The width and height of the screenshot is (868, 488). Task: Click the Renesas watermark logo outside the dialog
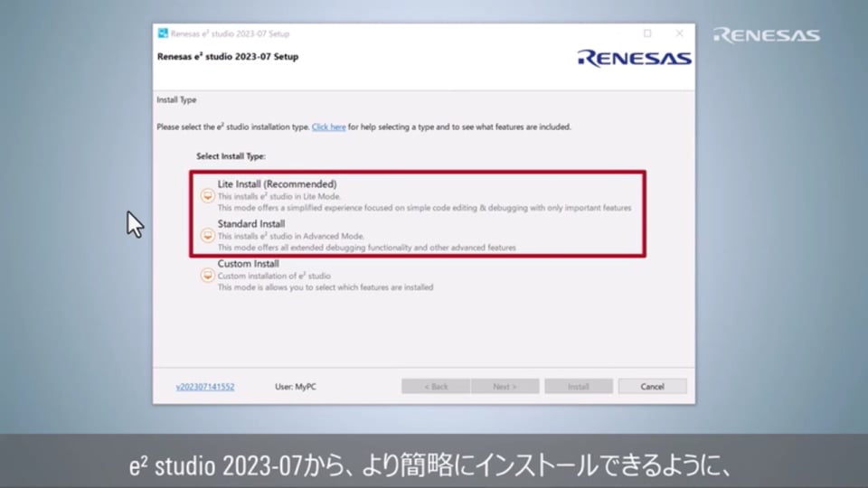[766, 35]
